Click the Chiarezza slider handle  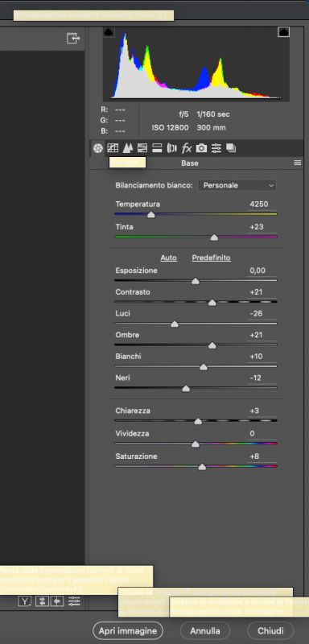point(198,421)
